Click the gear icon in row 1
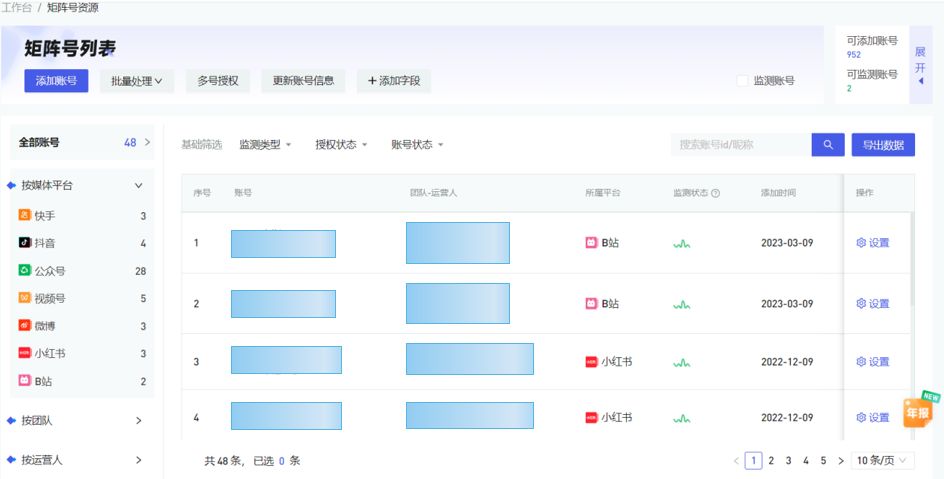The image size is (944, 479). point(861,243)
